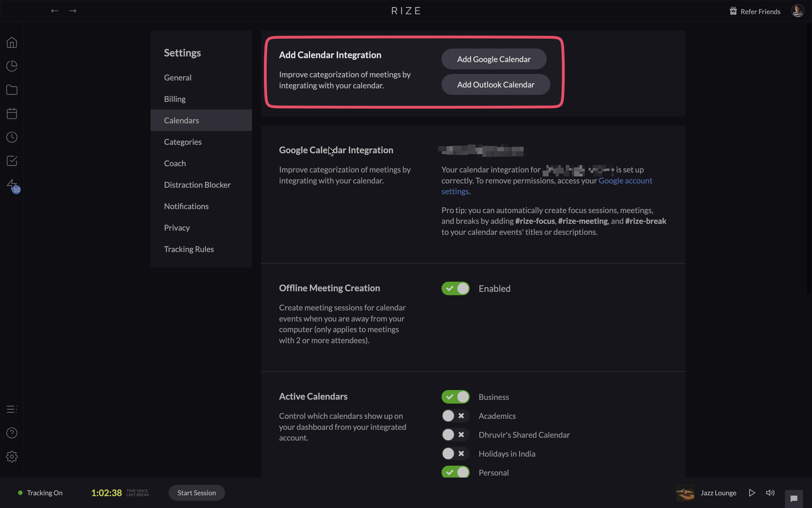
Task: Click Refer Friends link
Action: click(760, 11)
